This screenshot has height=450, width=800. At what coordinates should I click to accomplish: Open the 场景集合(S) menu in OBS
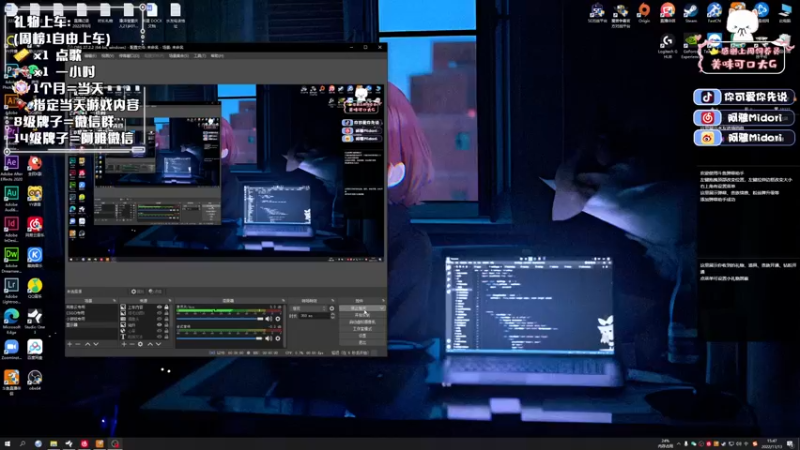(179, 56)
